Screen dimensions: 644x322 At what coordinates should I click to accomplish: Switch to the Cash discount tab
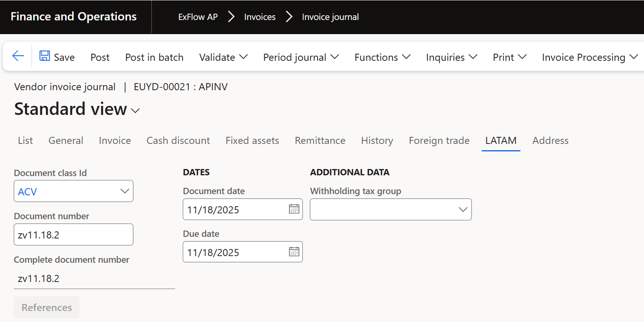(178, 140)
